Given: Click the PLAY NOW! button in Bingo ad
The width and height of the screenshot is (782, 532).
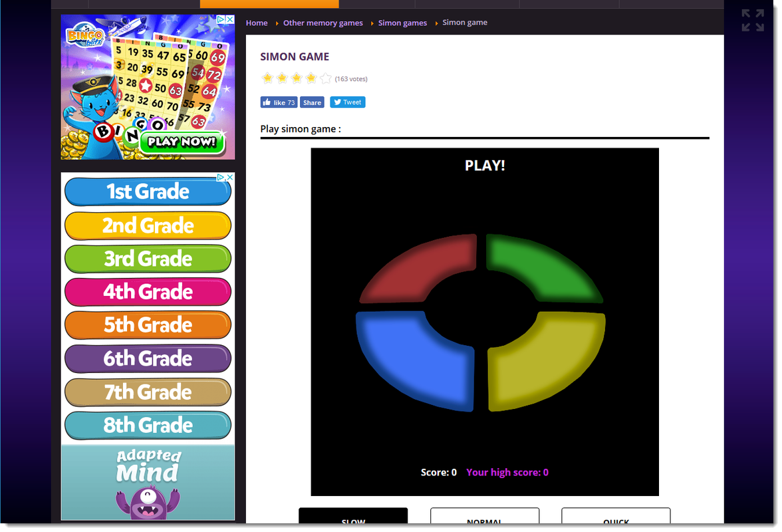Looking at the screenshot, I should [182, 142].
